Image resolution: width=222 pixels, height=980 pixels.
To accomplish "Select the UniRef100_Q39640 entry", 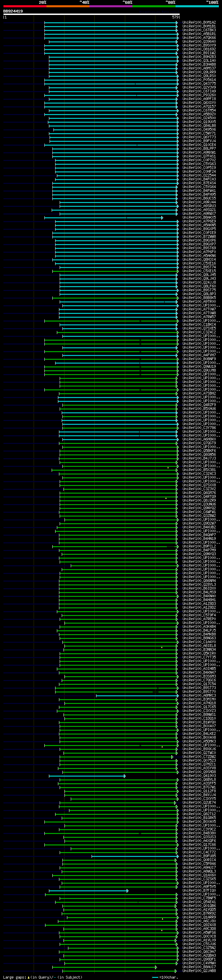I will click(199, 41).
